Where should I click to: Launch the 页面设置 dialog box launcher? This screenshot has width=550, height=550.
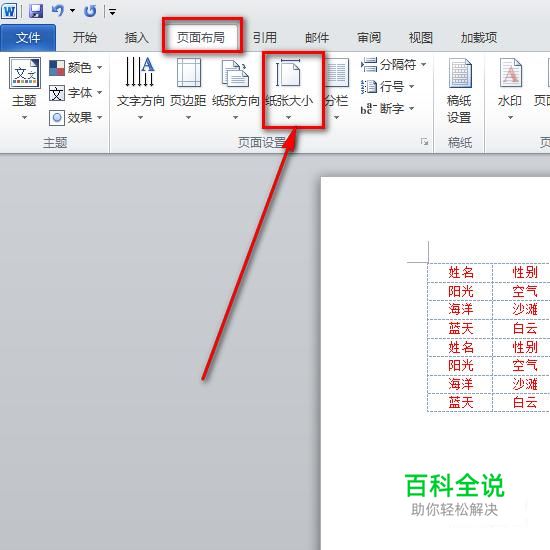[x=424, y=142]
